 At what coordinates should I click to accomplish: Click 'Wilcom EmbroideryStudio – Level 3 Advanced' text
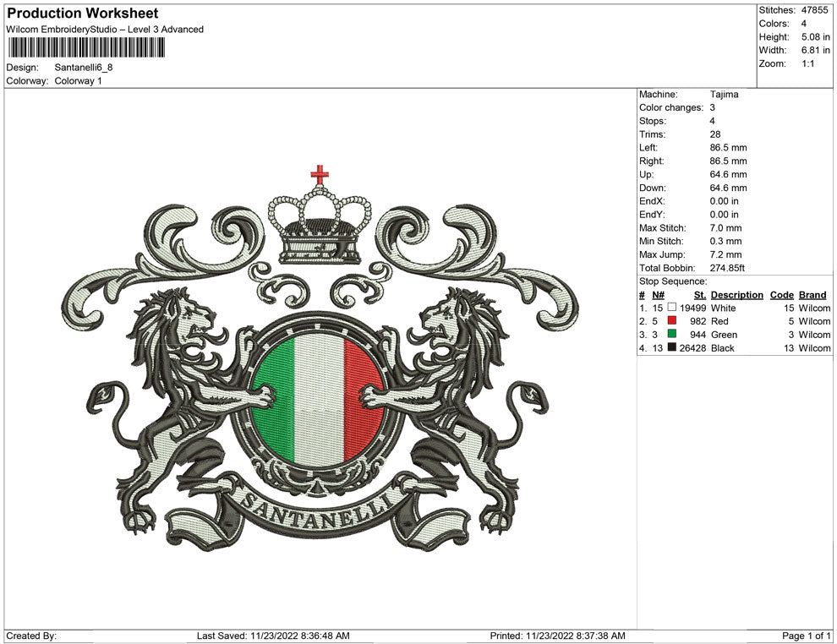(x=105, y=30)
